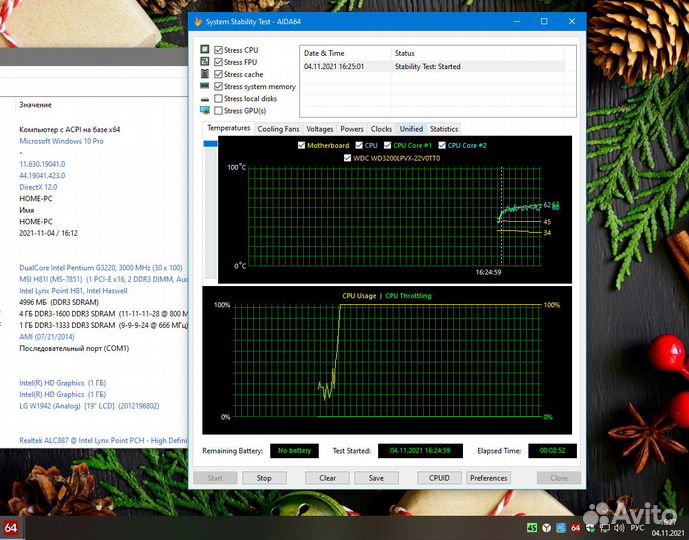Switch to the Powers tab
Viewport: 689px width, 540px height.
[x=352, y=129]
